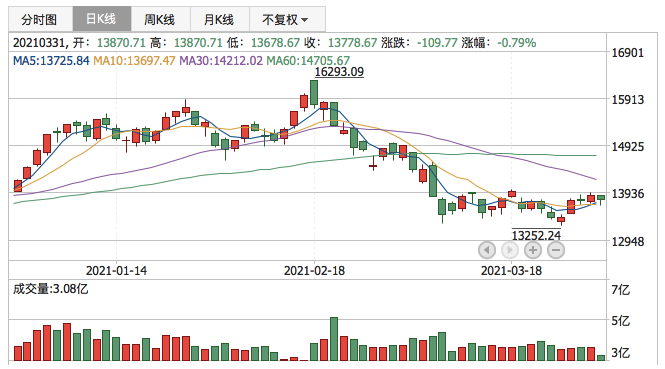Image resolution: width=665 pixels, height=369 pixels.
Task: Click the 20210331 date in header
Action: (39, 43)
